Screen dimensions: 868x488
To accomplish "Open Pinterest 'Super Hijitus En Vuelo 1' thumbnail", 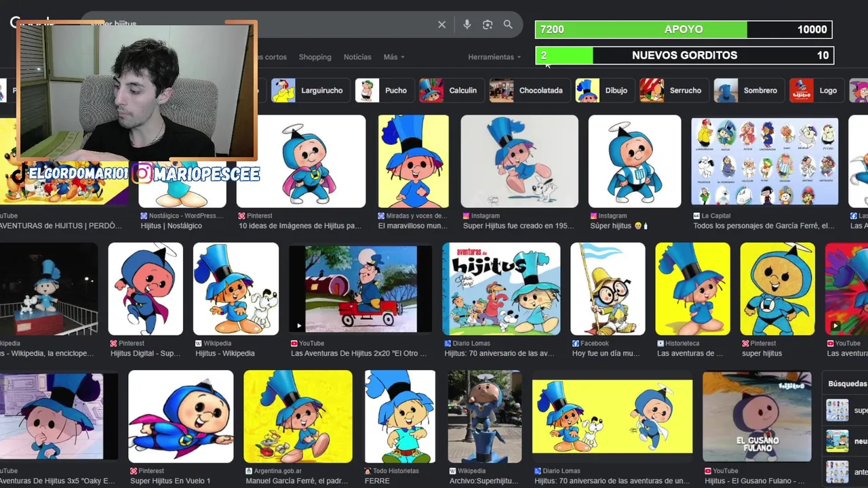I will (180, 416).
